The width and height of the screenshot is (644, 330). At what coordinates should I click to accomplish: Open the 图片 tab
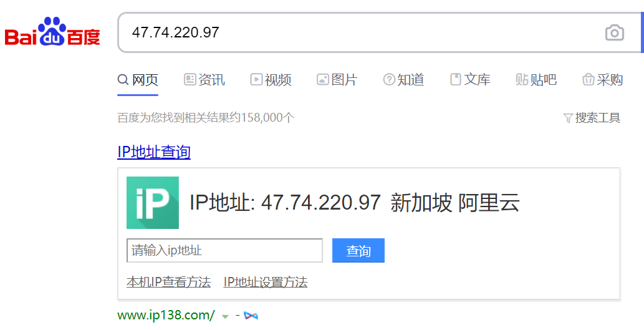(337, 80)
